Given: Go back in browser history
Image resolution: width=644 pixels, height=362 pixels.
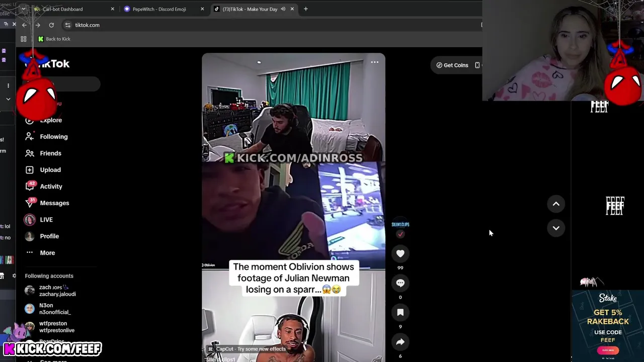Looking at the screenshot, I should [x=24, y=25].
